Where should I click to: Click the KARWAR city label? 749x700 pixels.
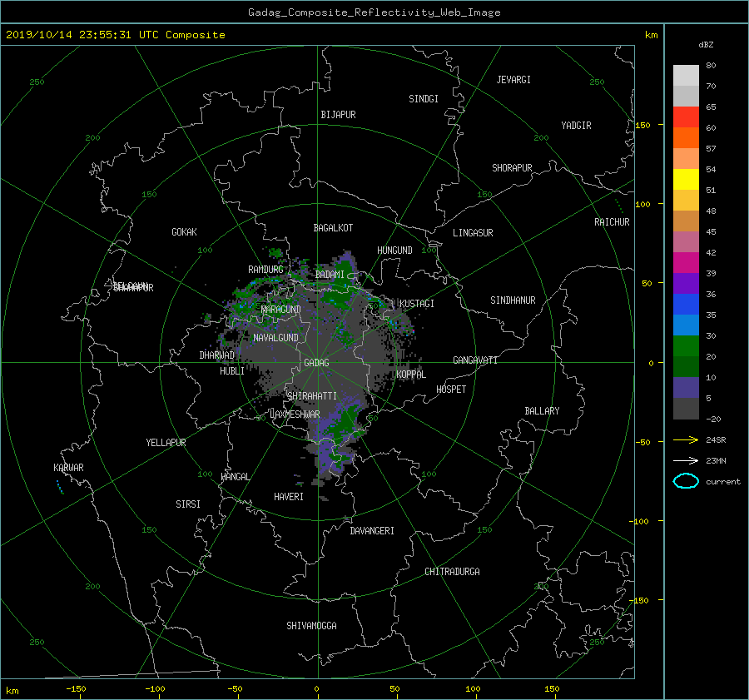coord(68,467)
